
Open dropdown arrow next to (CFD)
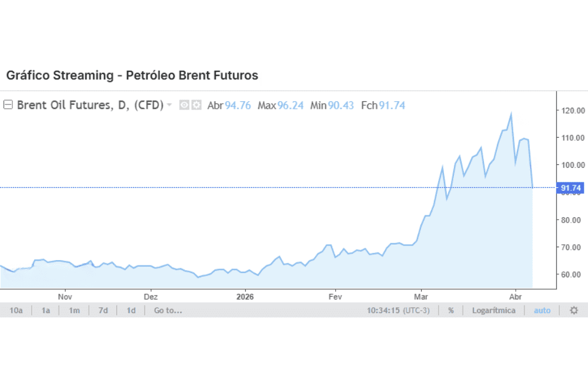(169, 105)
